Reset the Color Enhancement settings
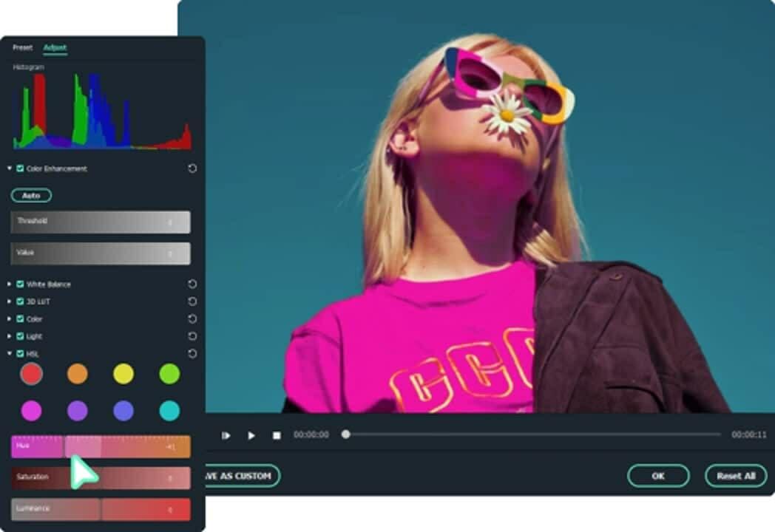 (x=192, y=168)
